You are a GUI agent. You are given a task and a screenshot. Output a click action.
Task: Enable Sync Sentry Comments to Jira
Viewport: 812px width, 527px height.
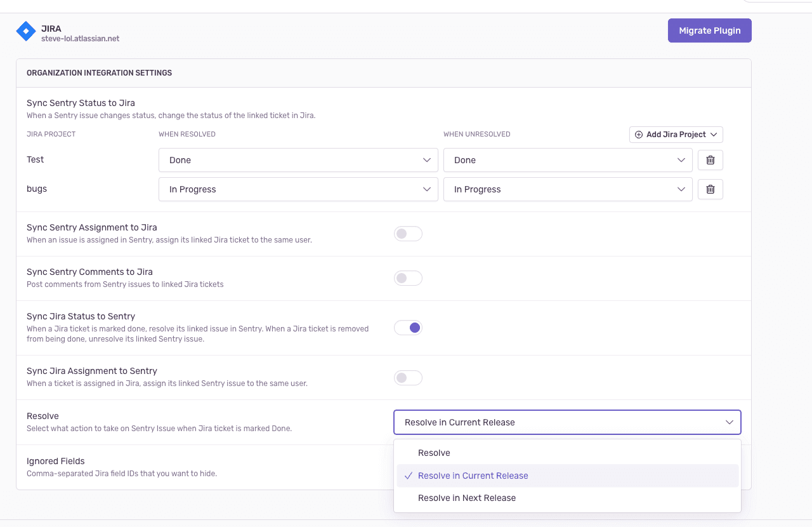tap(408, 277)
